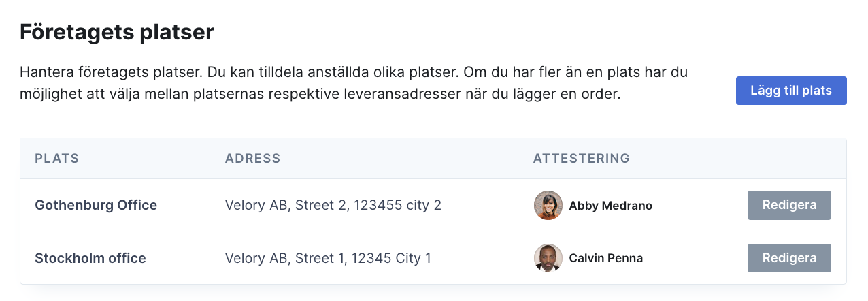Image resolution: width=868 pixels, height=301 pixels.
Task: Click address Velory AB, Street 1, 12345 City 1
Action: [x=328, y=258]
